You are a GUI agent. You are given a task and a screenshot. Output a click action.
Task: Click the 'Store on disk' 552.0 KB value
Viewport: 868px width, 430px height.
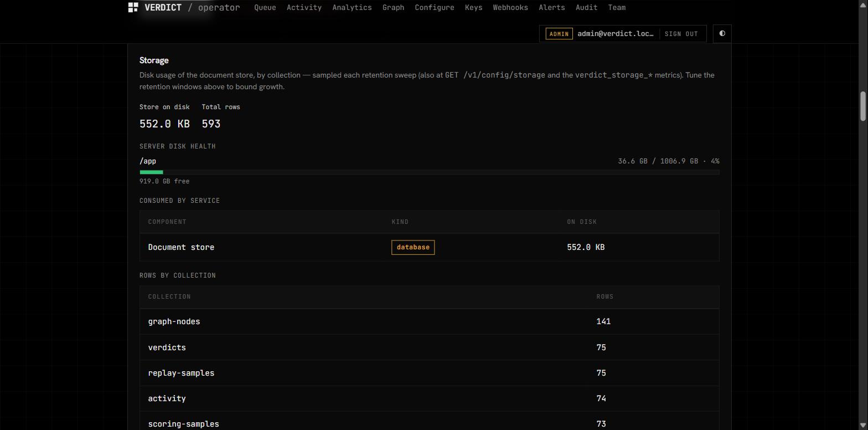[164, 124]
